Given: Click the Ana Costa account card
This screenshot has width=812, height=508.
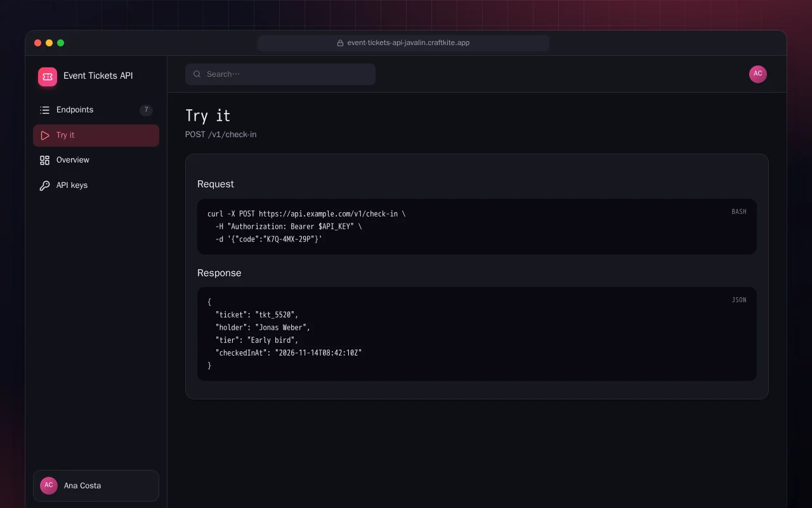Looking at the screenshot, I should click(96, 486).
